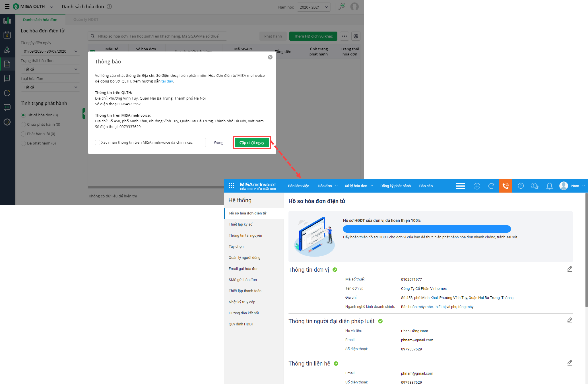Open Trạng thái hóa đơn dropdown
The height and width of the screenshot is (384, 588).
pos(50,69)
